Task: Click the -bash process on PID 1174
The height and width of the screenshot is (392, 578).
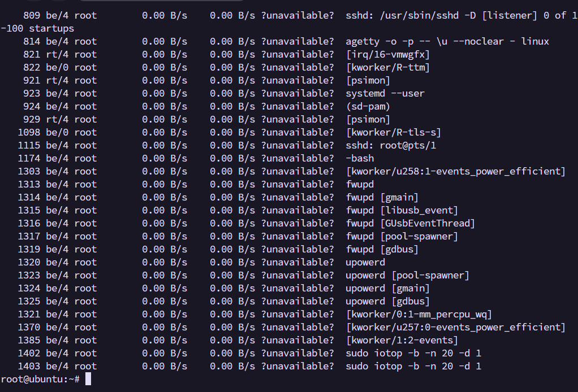Action: pyautogui.click(x=360, y=158)
